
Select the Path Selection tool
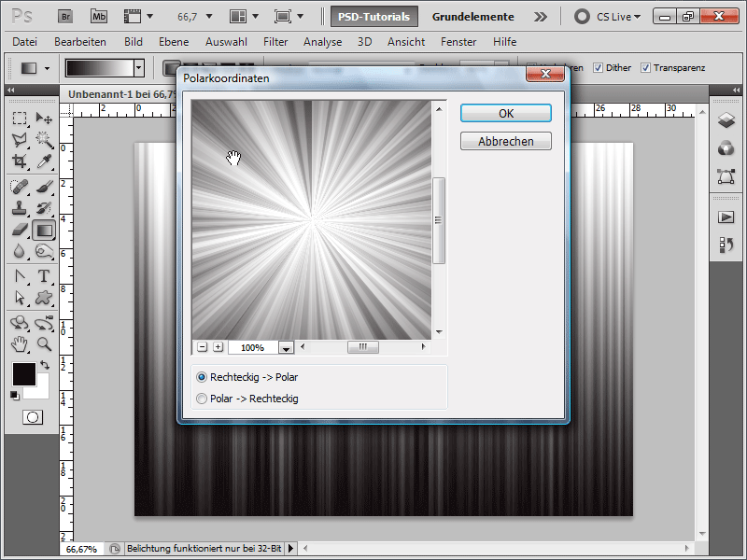20,298
